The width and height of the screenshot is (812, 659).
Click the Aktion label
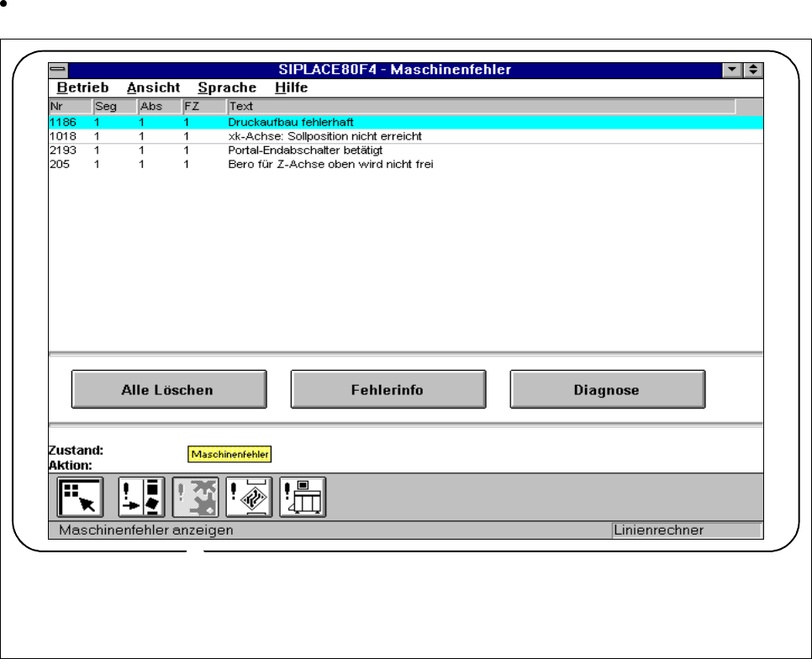[71, 466]
